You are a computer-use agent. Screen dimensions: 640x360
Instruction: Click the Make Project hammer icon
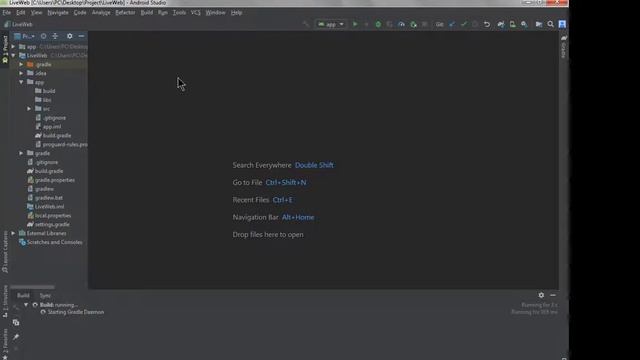point(306,24)
